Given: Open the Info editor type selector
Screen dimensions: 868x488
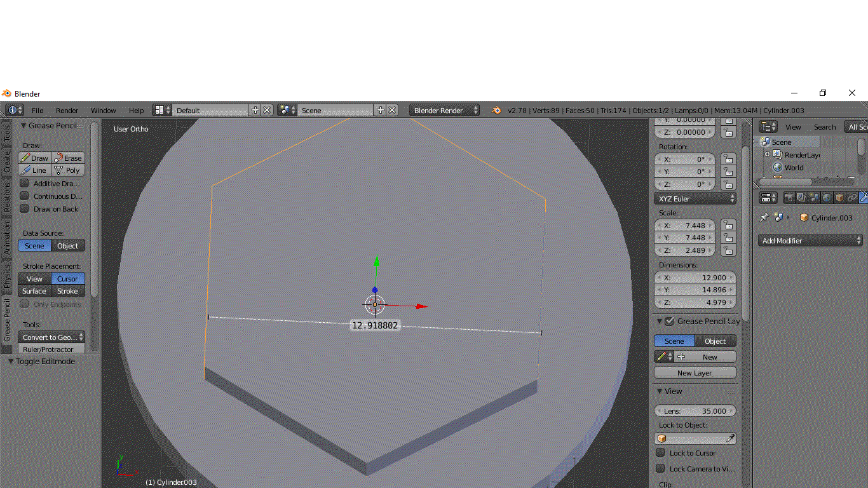Looking at the screenshot, I should (15, 110).
